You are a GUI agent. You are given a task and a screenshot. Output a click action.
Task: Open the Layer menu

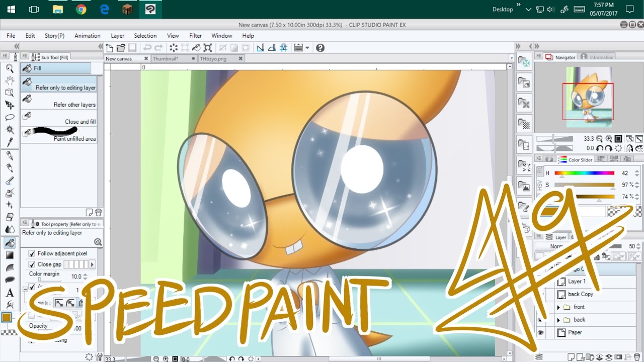(118, 36)
